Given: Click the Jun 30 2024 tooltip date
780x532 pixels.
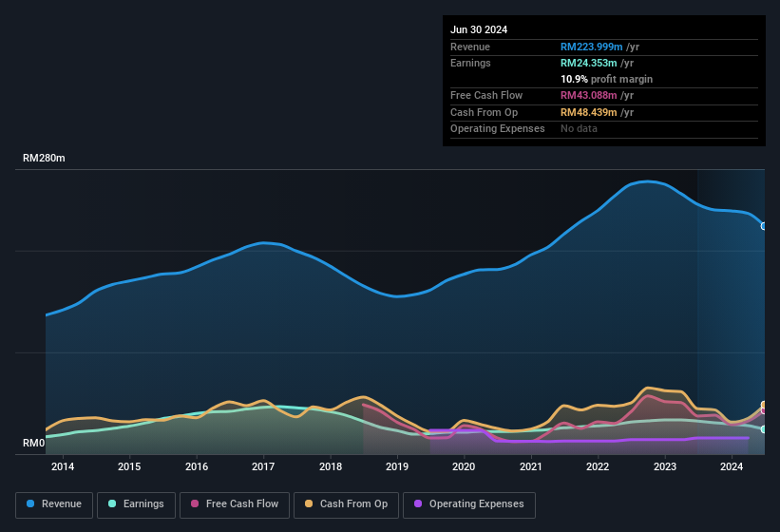Looking at the screenshot, I should click(479, 29).
